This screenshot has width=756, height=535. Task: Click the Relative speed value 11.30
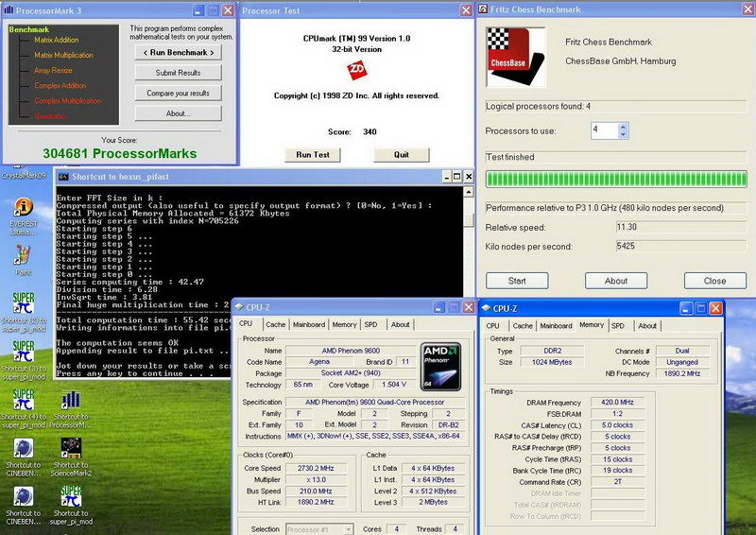coord(680,227)
